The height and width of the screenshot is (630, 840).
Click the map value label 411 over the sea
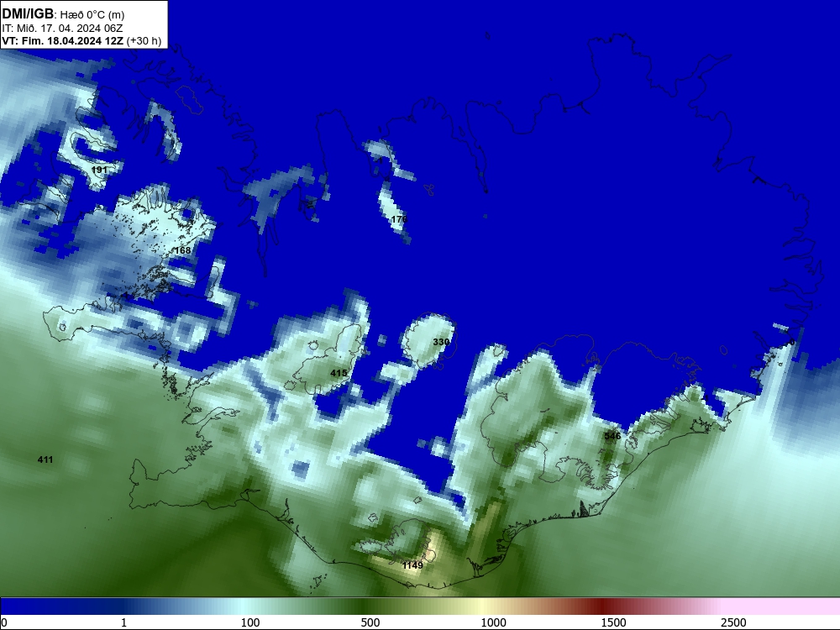point(45,459)
